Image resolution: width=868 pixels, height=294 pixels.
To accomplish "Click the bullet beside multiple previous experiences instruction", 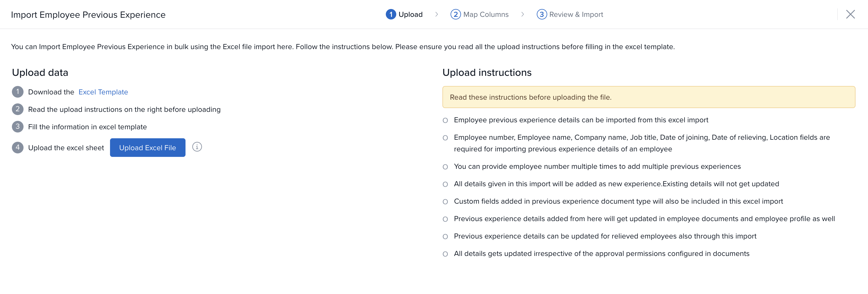I will (x=445, y=167).
